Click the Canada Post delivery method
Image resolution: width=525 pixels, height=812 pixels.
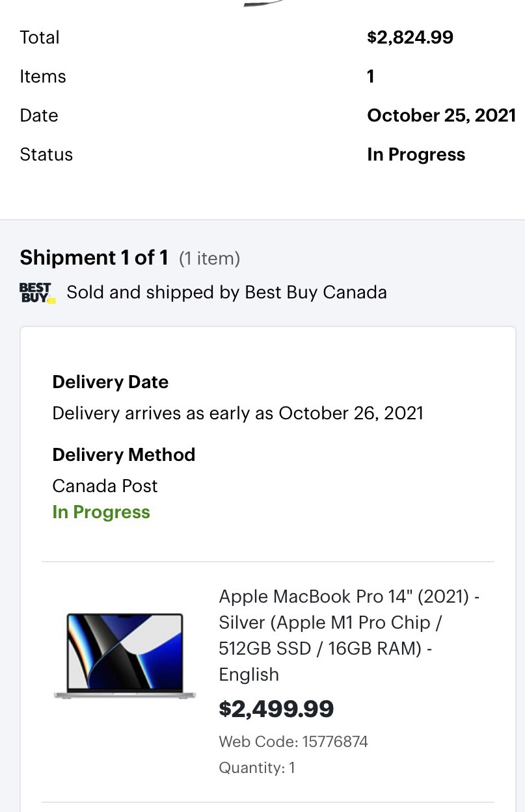click(105, 486)
